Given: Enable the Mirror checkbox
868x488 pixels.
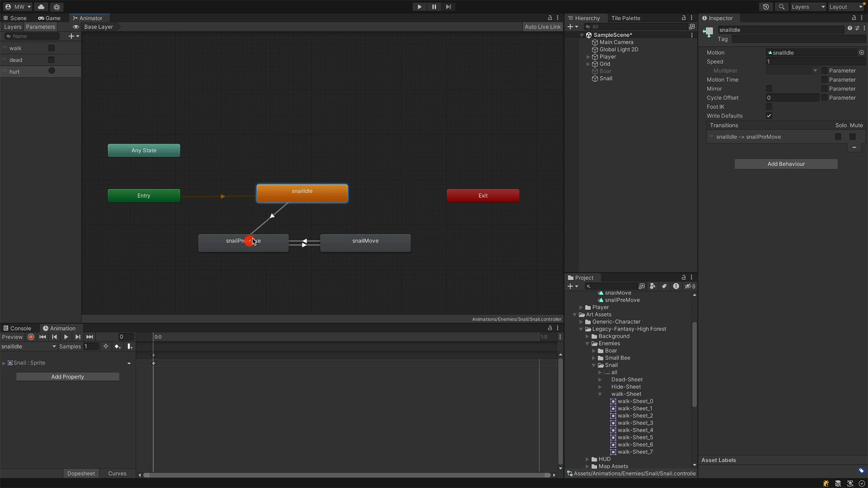Looking at the screenshot, I should [x=769, y=89].
